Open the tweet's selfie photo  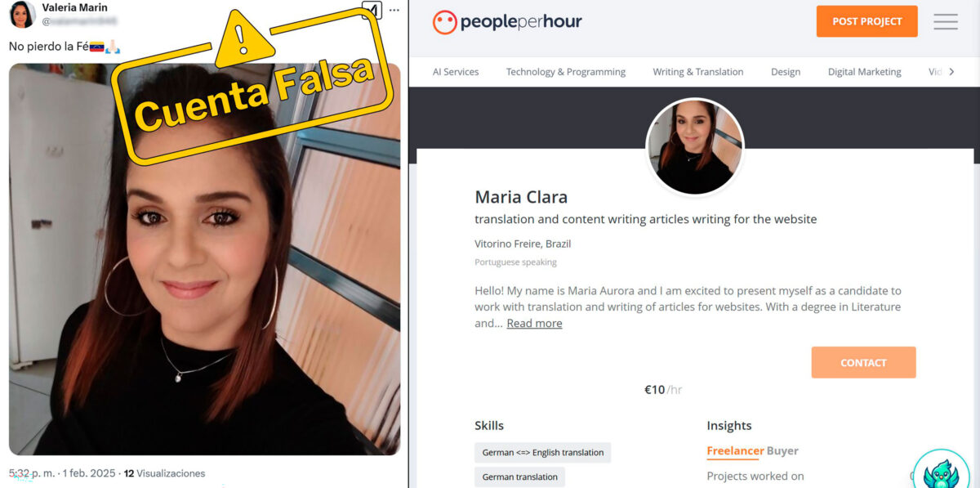tap(205, 259)
